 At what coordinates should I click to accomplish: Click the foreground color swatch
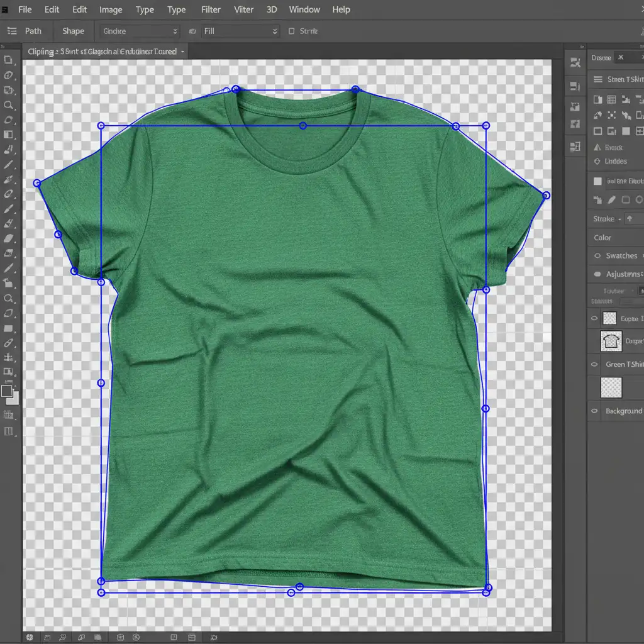click(x=7, y=391)
